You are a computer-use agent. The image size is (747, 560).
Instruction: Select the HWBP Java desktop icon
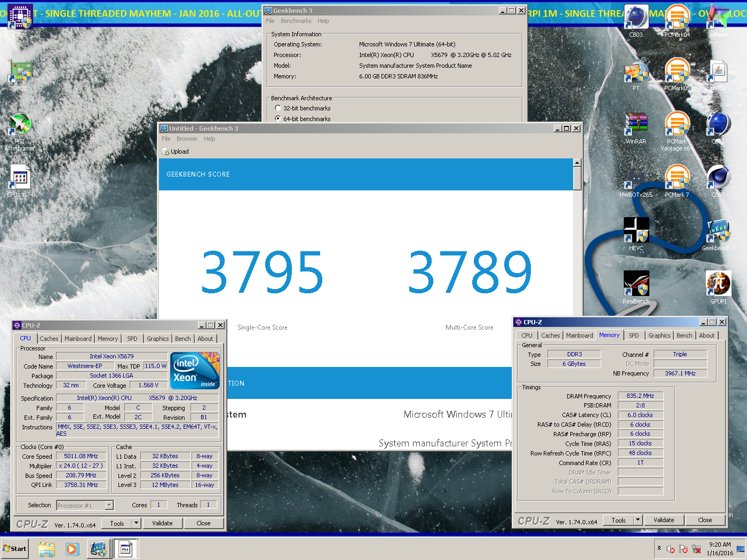tap(718, 73)
